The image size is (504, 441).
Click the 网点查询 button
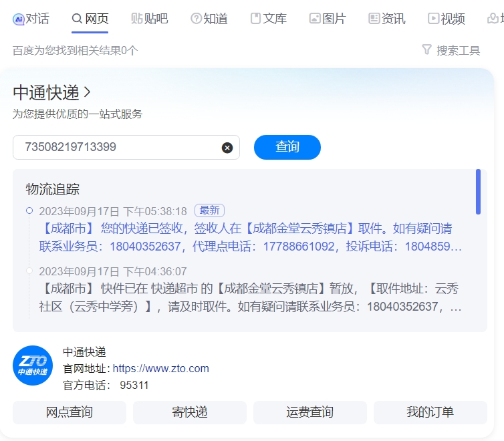(x=70, y=412)
